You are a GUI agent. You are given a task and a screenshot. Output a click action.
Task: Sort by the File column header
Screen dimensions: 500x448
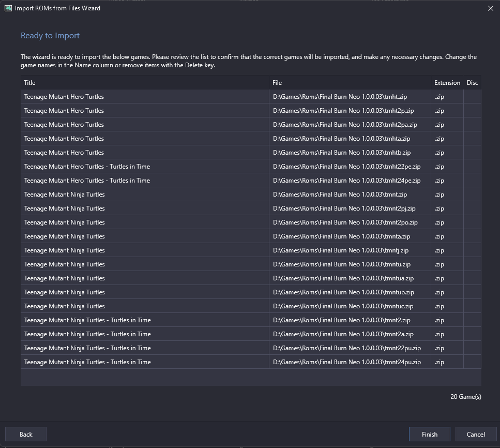(x=350, y=83)
